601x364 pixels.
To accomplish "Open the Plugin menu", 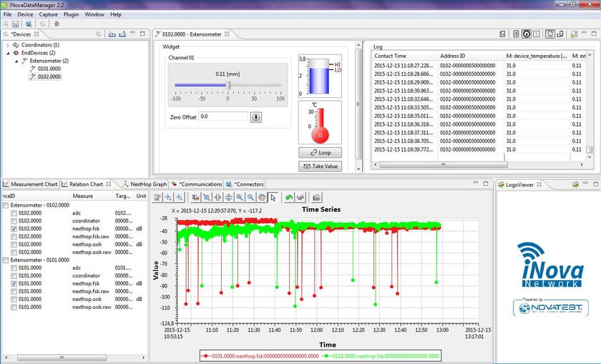I will point(71,14).
